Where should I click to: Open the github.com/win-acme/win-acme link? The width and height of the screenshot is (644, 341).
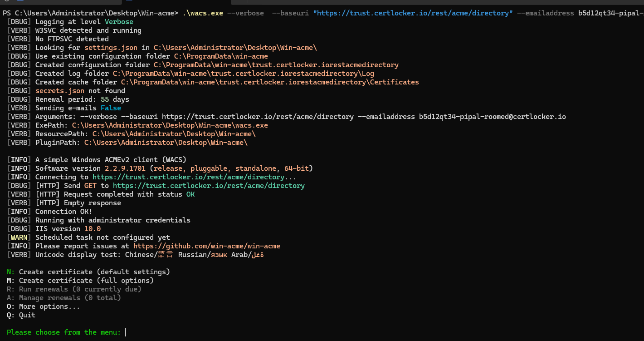207,246
